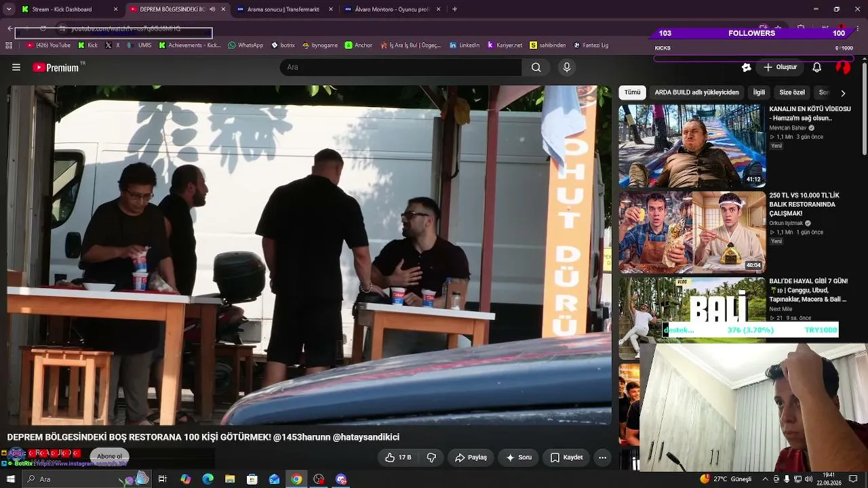Open the YouTube guide hamburger menu
The height and width of the screenshot is (488, 868).
[16, 67]
